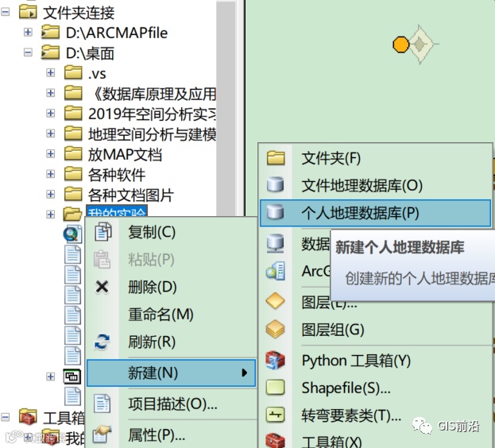Screen dimensions: 495x448
Task: Click the D:\桌面 folder icon
Action: click(x=51, y=52)
